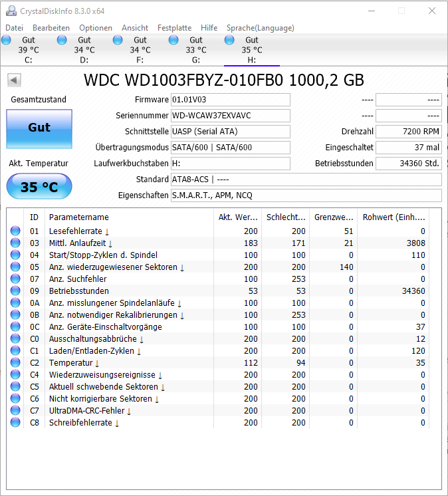Click the Gesamtzustand label
448x496 pixels.
(x=39, y=99)
